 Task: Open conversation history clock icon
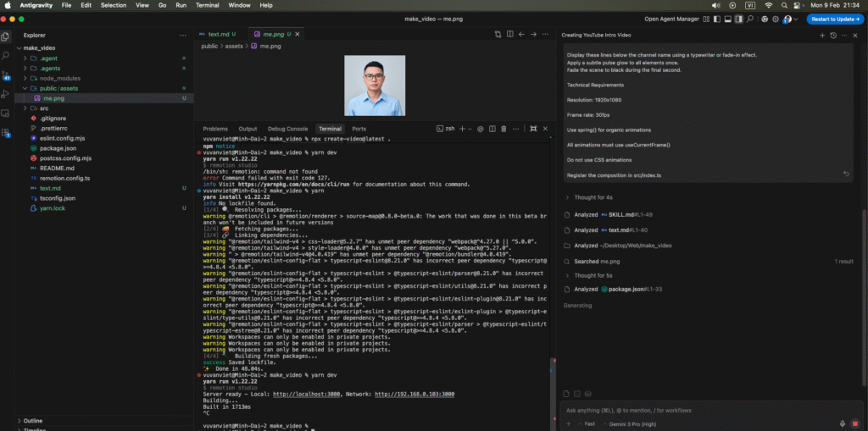(833, 36)
